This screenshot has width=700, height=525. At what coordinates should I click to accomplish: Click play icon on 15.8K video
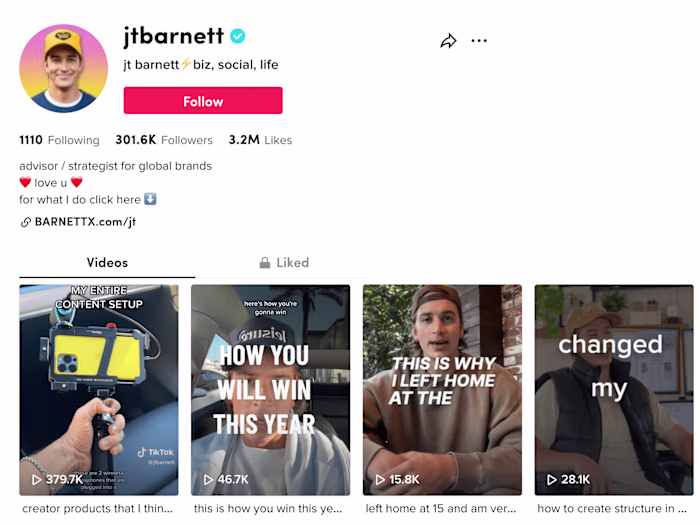(x=381, y=480)
